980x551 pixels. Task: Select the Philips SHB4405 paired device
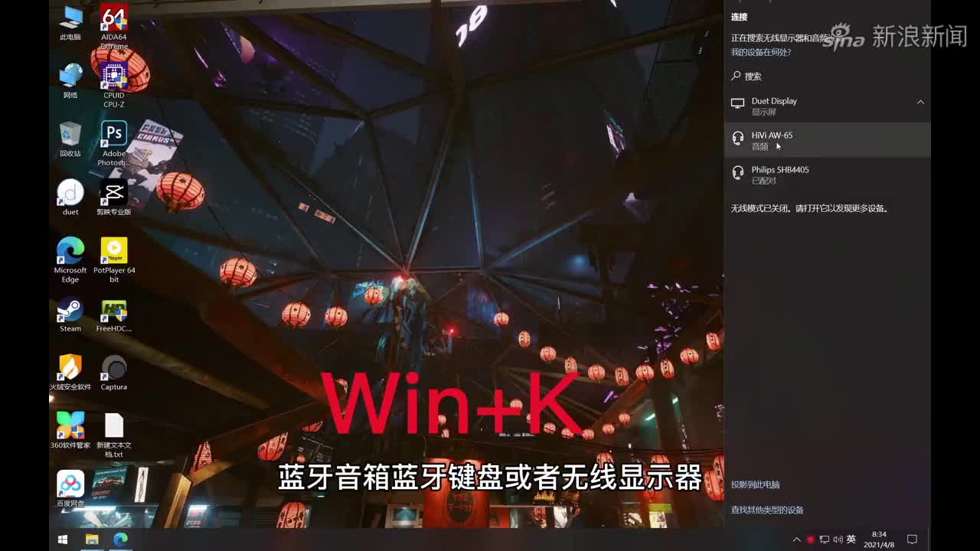pyautogui.click(x=827, y=174)
